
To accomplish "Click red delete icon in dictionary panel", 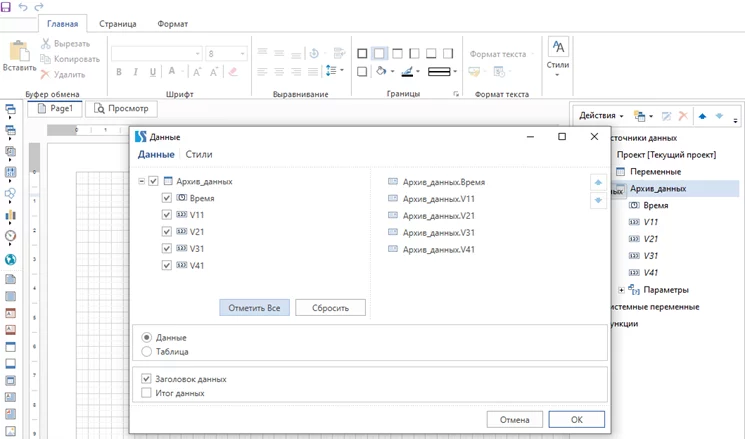I will [683, 116].
